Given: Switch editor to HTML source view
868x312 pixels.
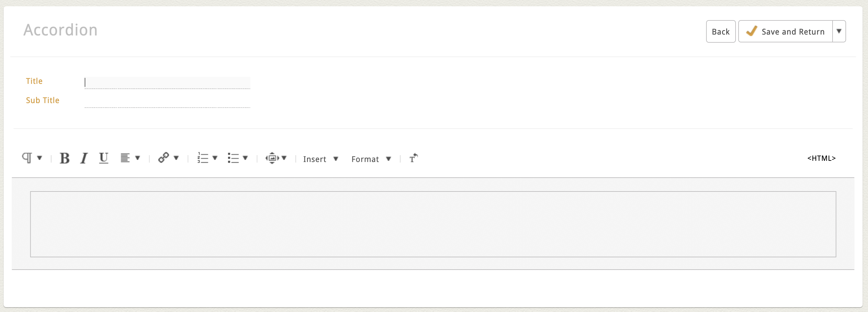Looking at the screenshot, I should click(x=821, y=158).
